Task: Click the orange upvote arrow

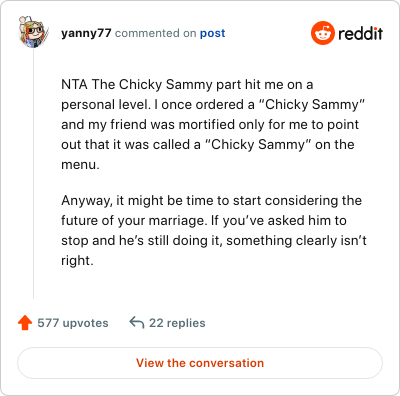Action: coord(25,323)
